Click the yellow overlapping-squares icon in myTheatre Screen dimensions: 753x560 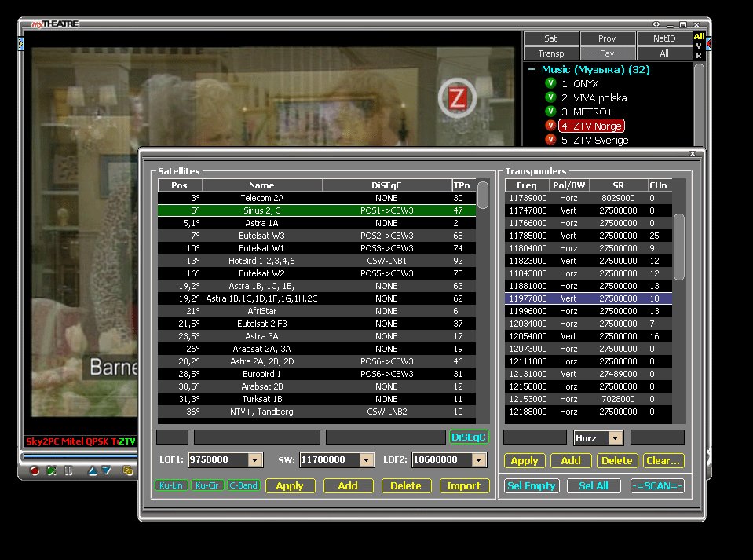pyautogui.click(x=128, y=470)
